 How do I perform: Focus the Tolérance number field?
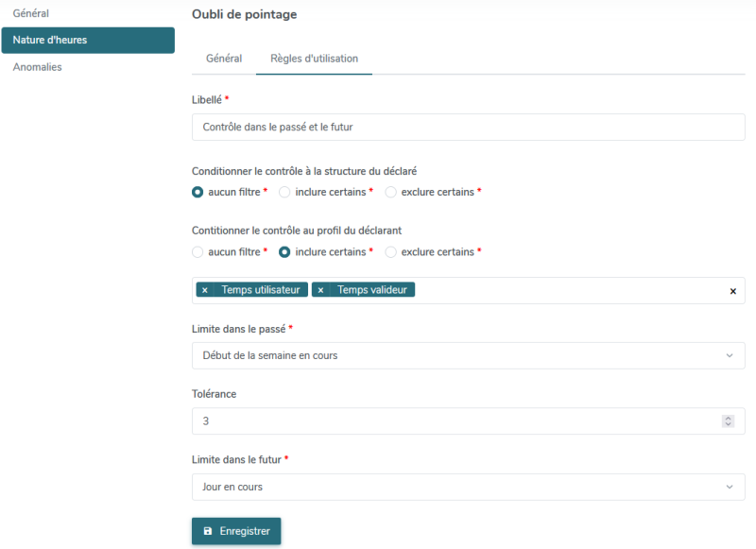454,421
